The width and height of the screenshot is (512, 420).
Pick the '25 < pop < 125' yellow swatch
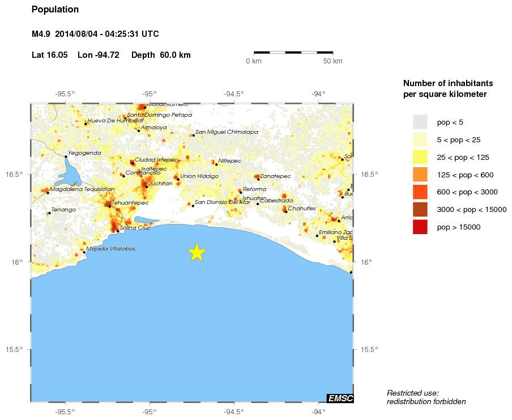[x=420, y=157]
